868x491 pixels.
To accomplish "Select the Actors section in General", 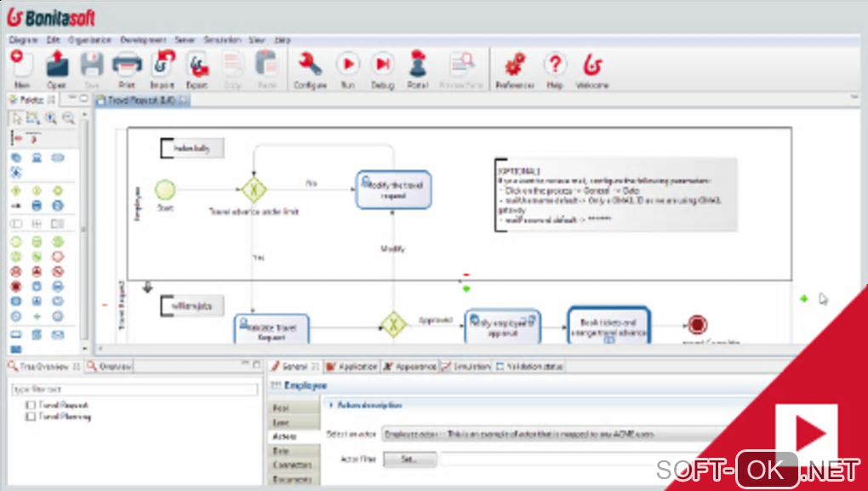I will pos(294,437).
